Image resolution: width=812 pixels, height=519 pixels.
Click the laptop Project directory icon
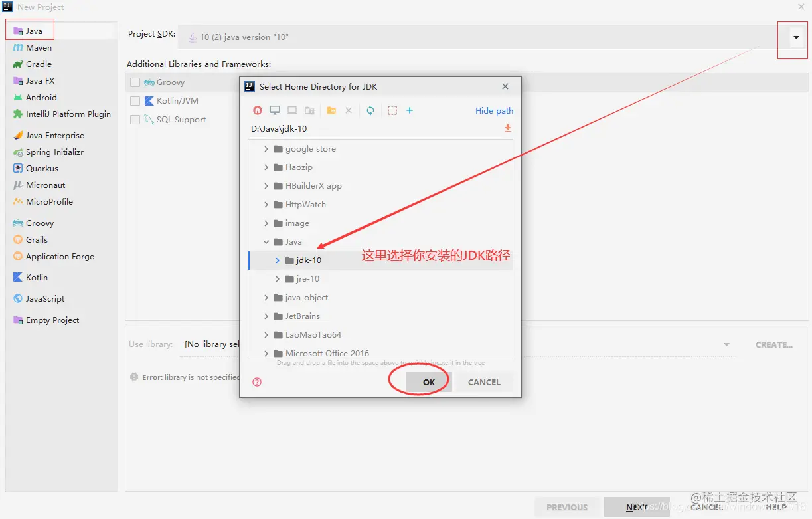tap(292, 110)
